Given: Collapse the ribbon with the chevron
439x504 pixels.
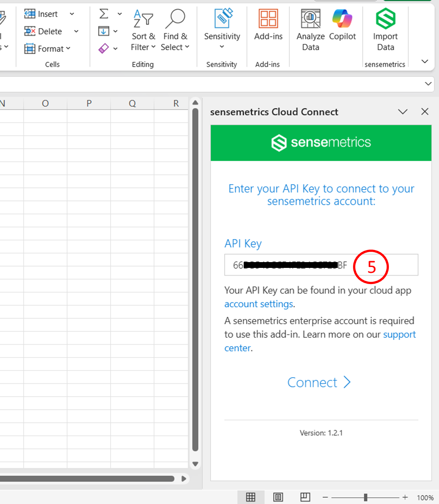Looking at the screenshot, I should 425,61.
